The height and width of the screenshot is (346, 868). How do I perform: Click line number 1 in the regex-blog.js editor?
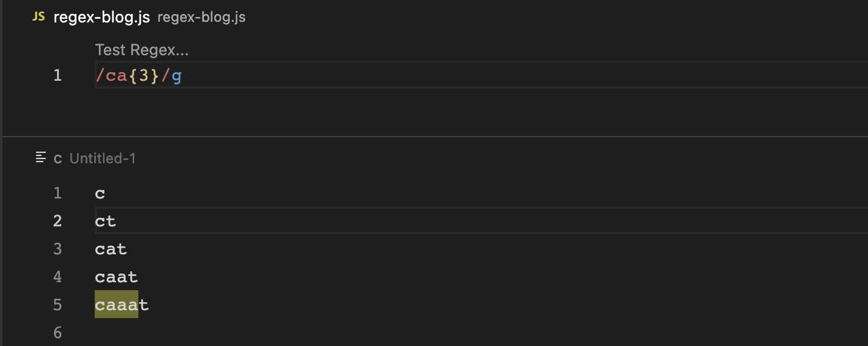point(58,76)
